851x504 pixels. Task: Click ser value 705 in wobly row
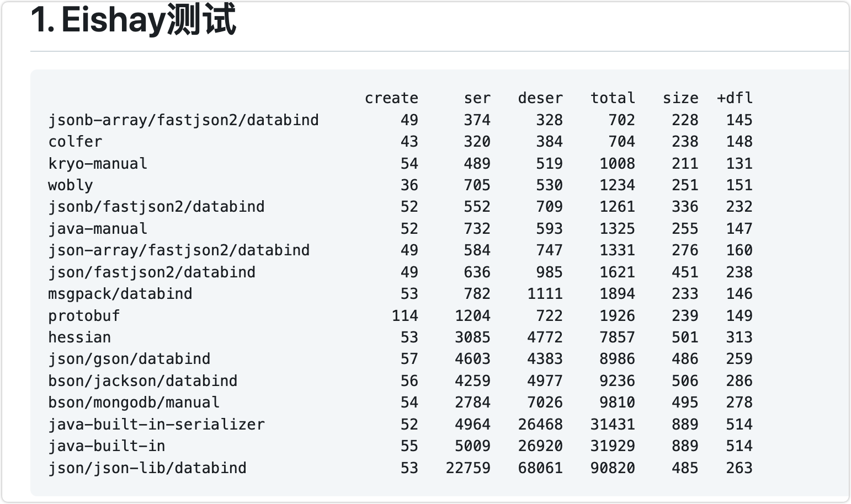pyautogui.click(x=477, y=185)
